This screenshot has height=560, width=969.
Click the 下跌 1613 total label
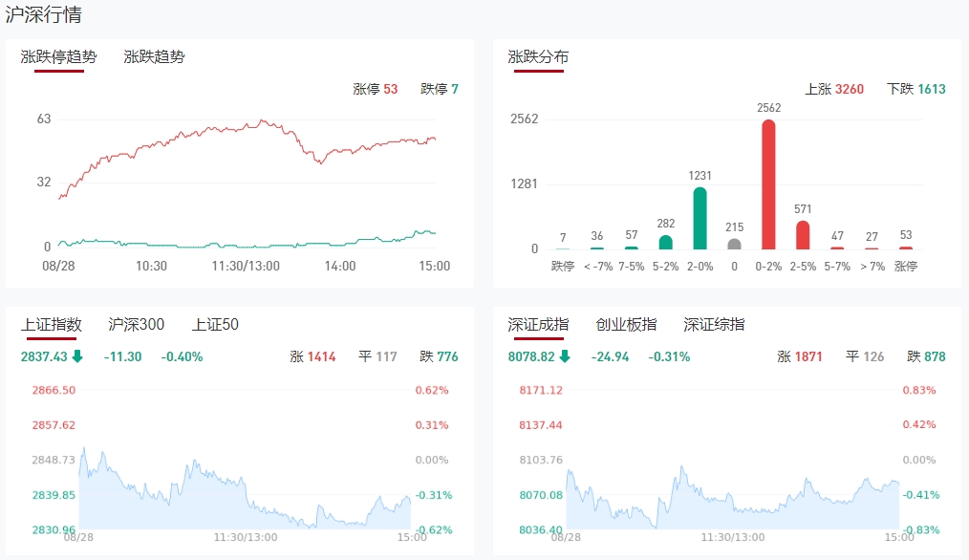[915, 89]
